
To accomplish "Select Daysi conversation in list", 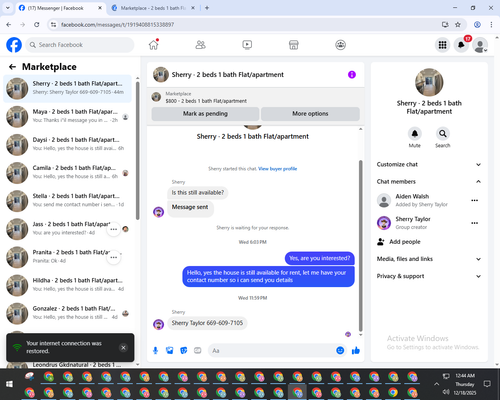I will pos(68,144).
